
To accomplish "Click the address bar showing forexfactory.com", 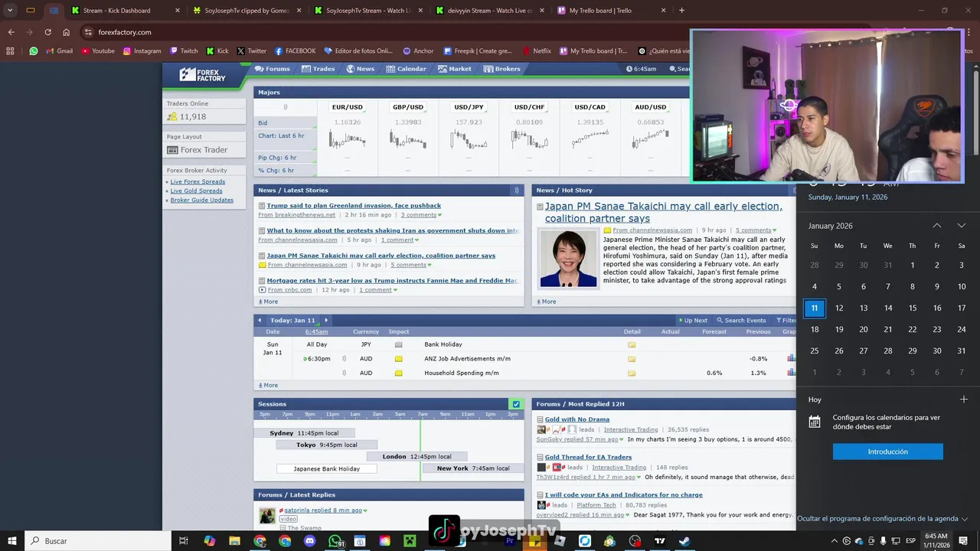I will pyautogui.click(x=383, y=32).
